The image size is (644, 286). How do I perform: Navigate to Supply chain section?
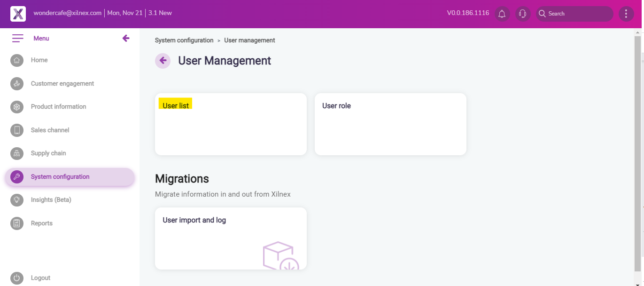coord(48,153)
